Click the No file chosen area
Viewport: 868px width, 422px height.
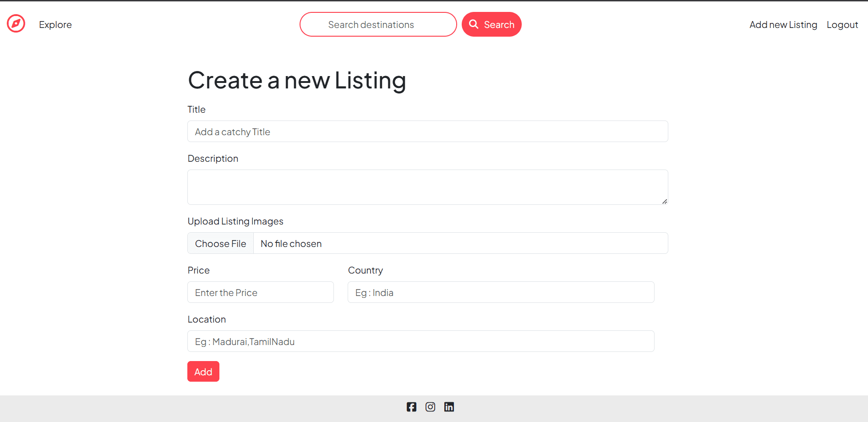point(461,243)
